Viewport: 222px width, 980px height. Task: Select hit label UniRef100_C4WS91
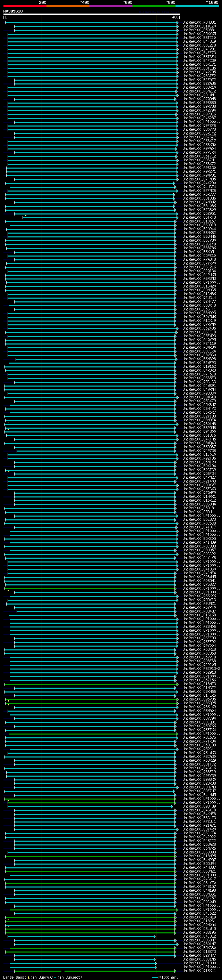point(199,386)
